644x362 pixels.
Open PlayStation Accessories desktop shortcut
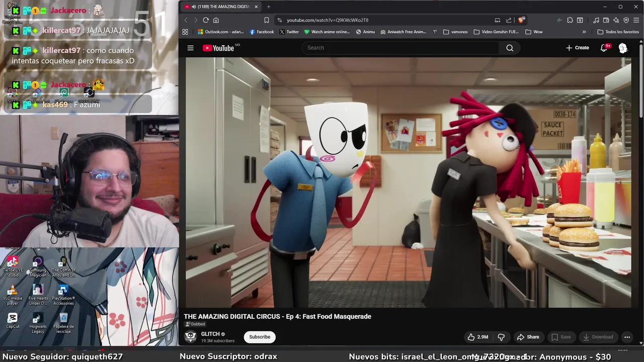(x=63, y=295)
